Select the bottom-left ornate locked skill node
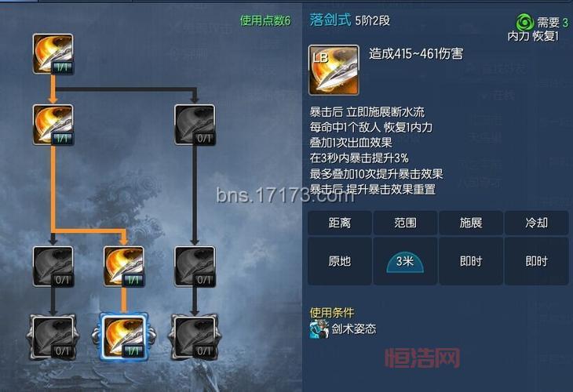The width and height of the screenshot is (573, 392). click(x=53, y=337)
